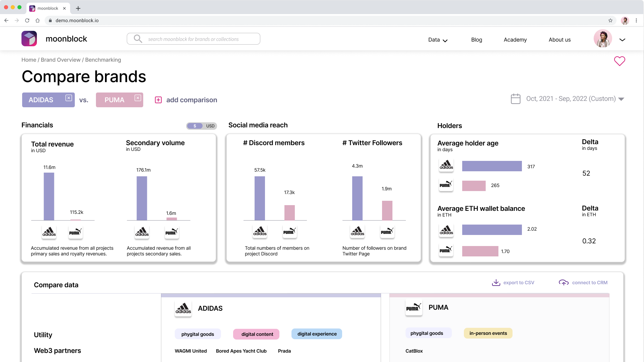Click the search magnifier icon
644x362 pixels.
pos(138,39)
